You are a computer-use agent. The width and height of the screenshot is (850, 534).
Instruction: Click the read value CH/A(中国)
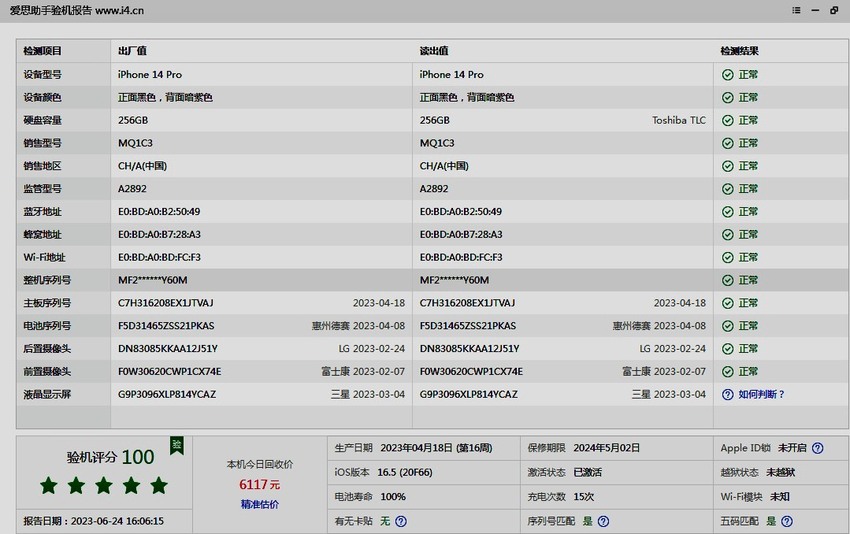pos(444,166)
